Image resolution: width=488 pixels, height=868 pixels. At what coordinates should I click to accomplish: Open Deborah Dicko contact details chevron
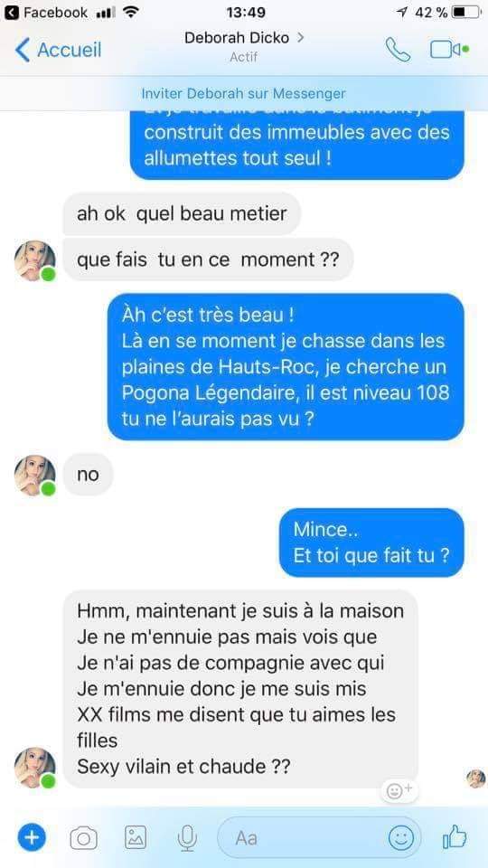coord(300,38)
